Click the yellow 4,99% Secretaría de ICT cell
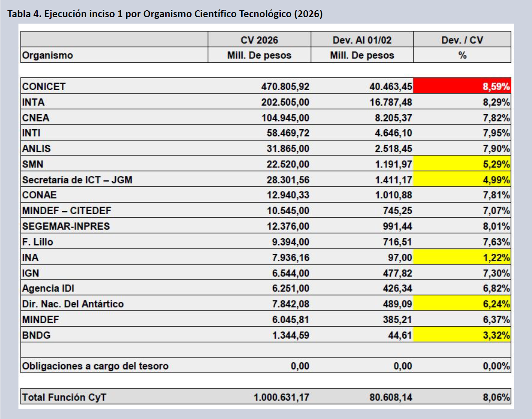532x419 pixels. pos(462,180)
